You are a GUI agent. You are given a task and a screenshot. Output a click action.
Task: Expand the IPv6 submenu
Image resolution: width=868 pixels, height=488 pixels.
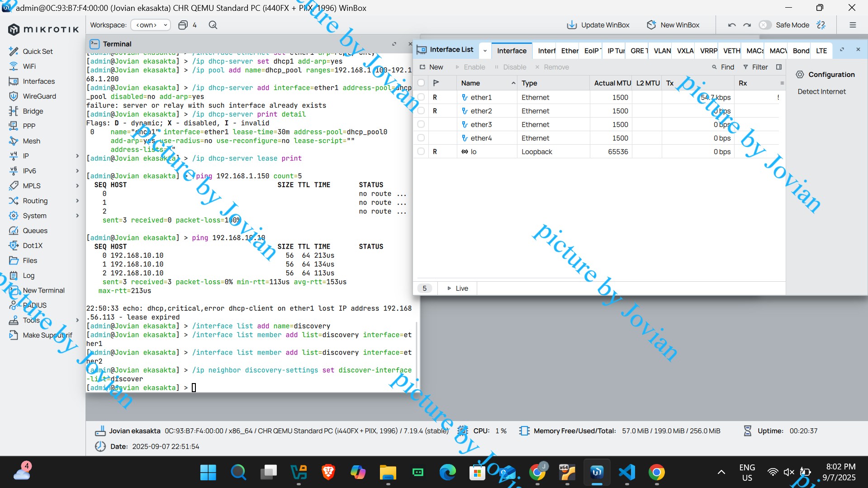click(x=77, y=171)
